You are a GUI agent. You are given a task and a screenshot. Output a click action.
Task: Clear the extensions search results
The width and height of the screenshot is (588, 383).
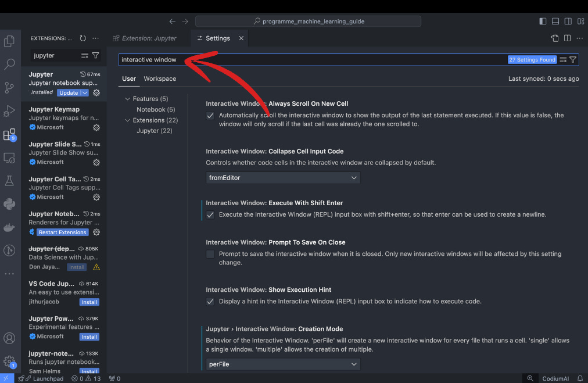[x=85, y=56]
